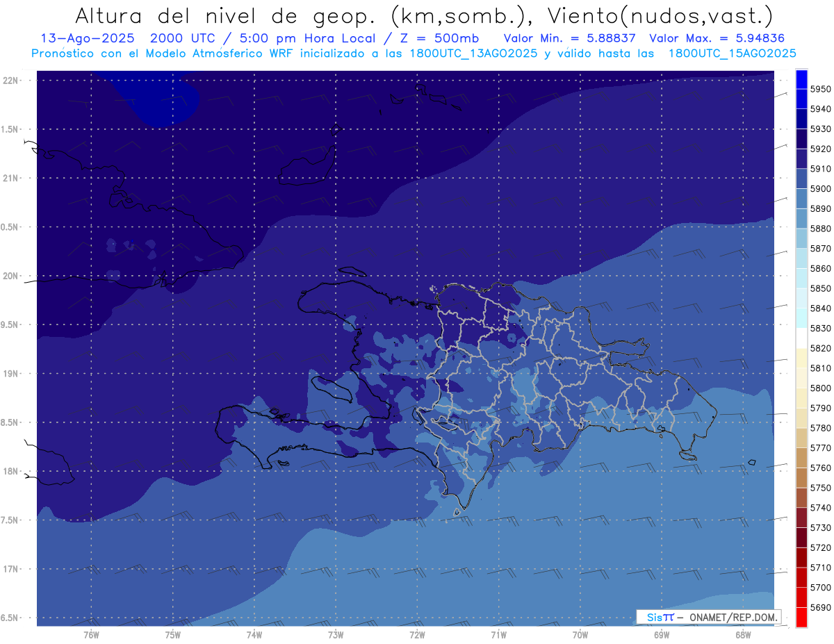
Task: Click the '70W' longitude axis label
Action: tap(580, 635)
